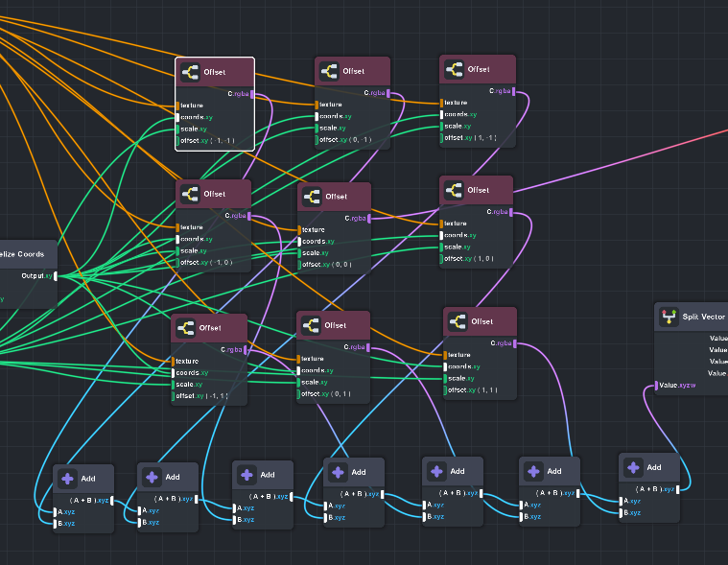Click the C.rgba output port of Offset (-1, -1) node

pyautogui.click(x=252, y=94)
